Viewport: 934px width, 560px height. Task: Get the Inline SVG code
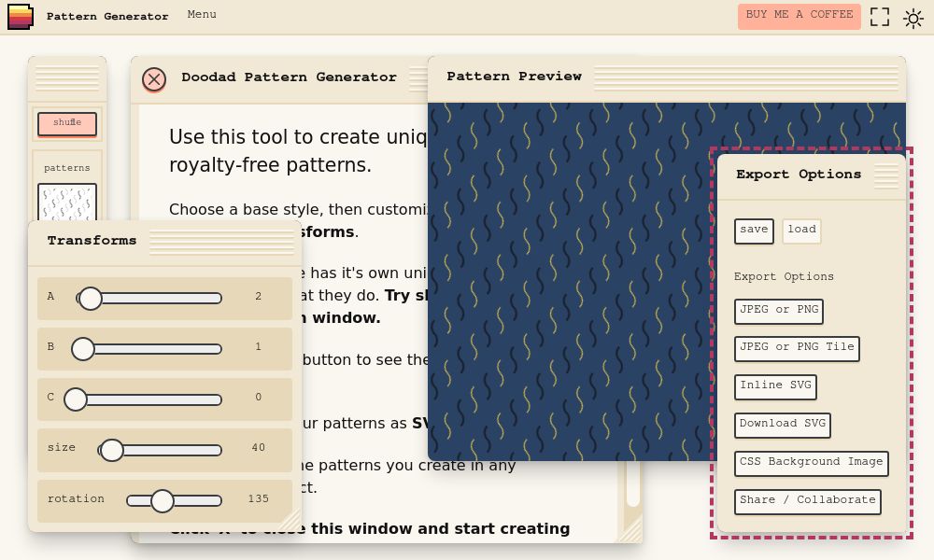coord(775,386)
